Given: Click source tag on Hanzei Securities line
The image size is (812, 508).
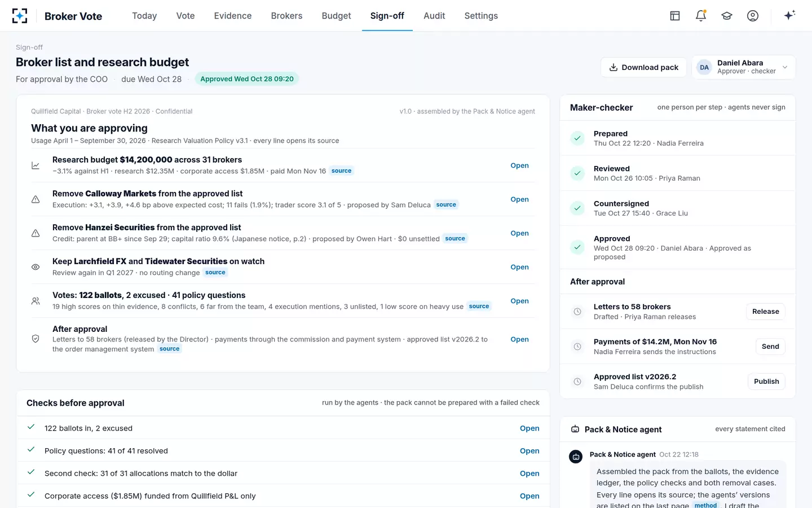Looking at the screenshot, I should pyautogui.click(x=455, y=239).
